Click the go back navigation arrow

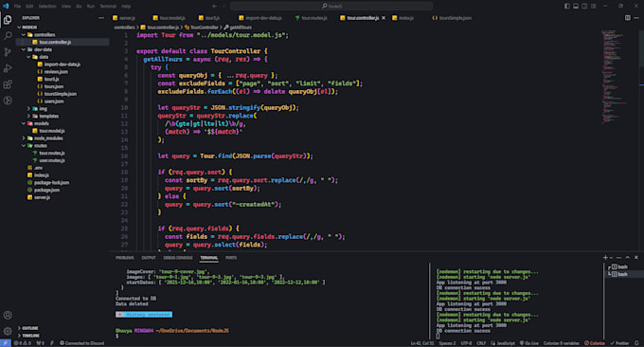point(214,7)
